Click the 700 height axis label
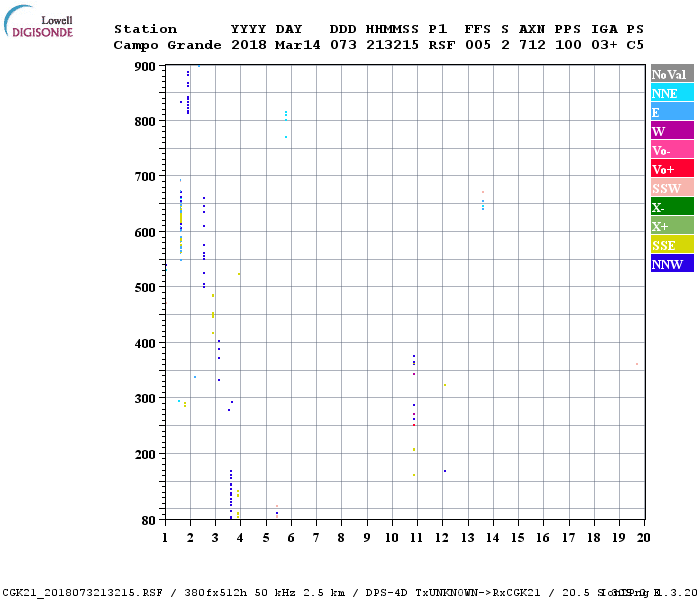Image resolution: width=700 pixels, height=600 pixels. tap(145, 177)
